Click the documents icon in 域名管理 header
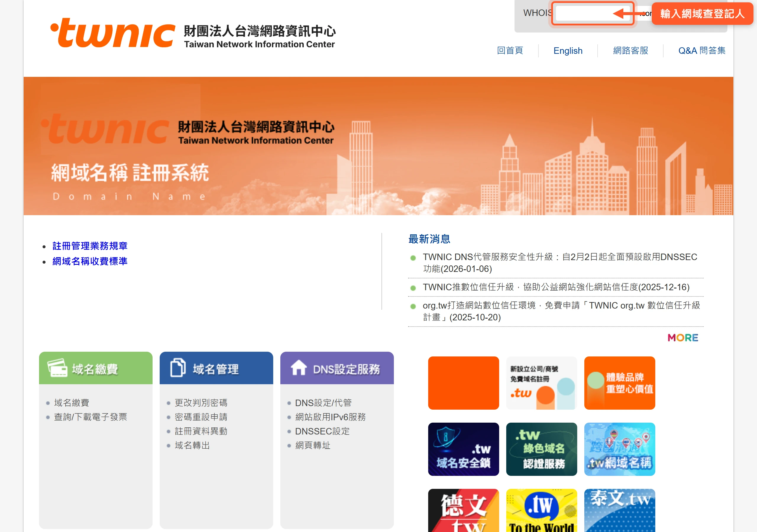This screenshot has height=532, width=757. pos(178,367)
